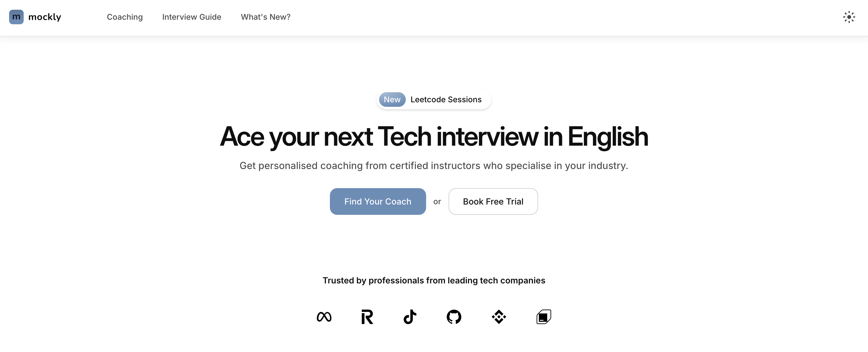
Task: Click the personalised coaching subtitle text
Action: 434,165
